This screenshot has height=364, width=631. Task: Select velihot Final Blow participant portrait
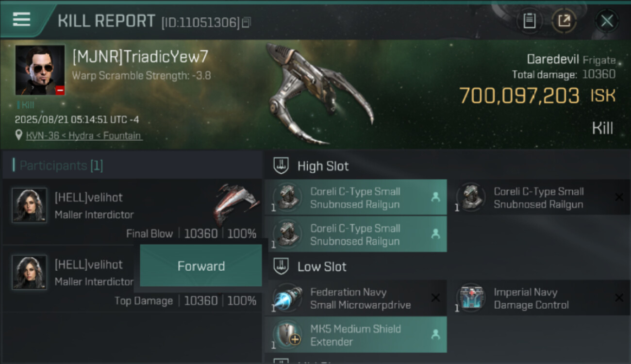[x=30, y=205]
